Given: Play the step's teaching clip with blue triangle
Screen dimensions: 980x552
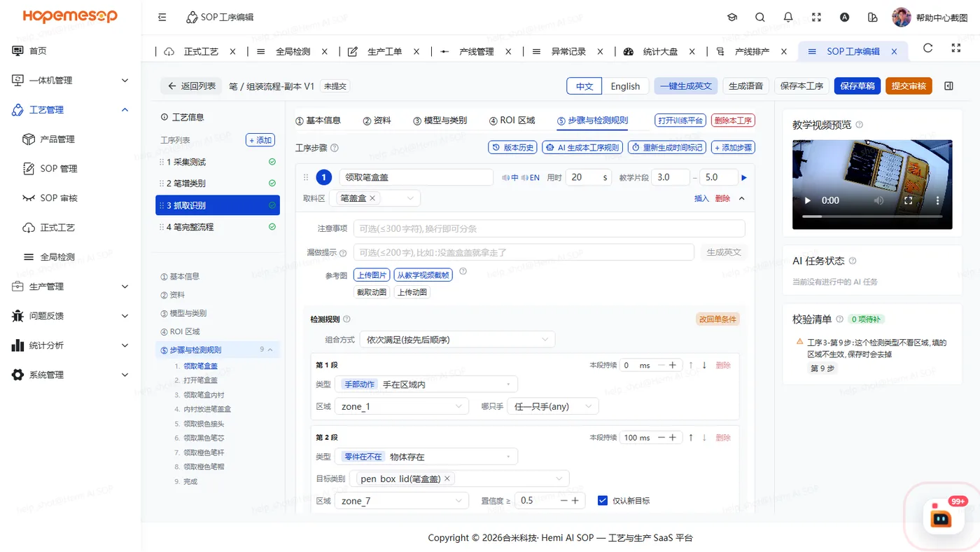Looking at the screenshot, I should tap(744, 178).
